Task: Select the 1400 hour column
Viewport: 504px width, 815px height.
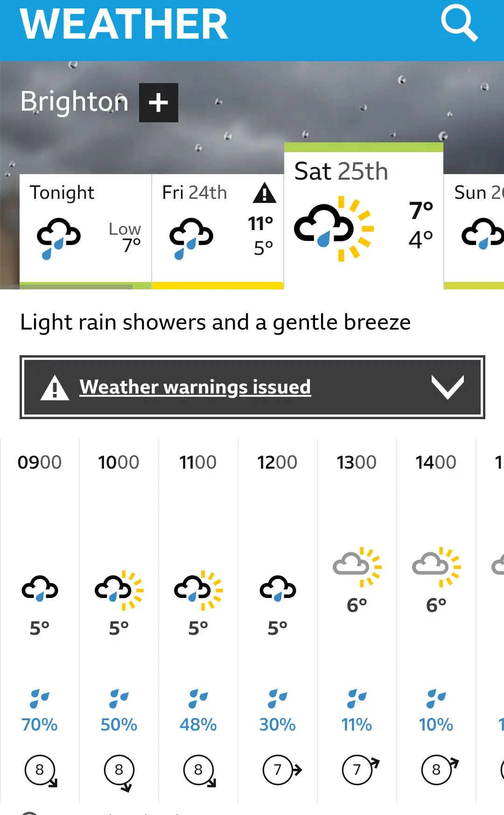Action: 436,621
